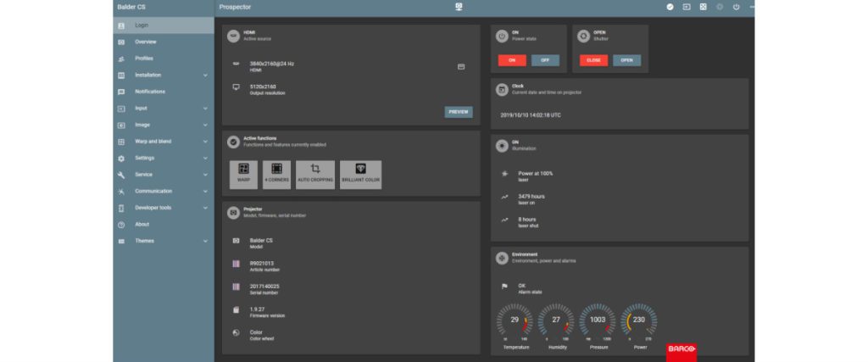Click the Overview sidebar icon
This screenshot has width=868, height=362.
pyautogui.click(x=121, y=42)
